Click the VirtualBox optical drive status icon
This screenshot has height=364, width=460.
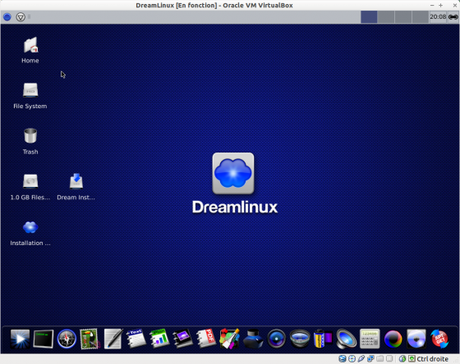(352, 359)
